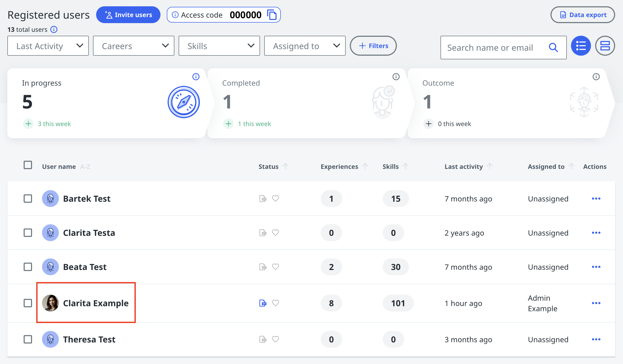Open the Assigned to dropdown
The width and height of the screenshot is (623, 364).
(305, 46)
